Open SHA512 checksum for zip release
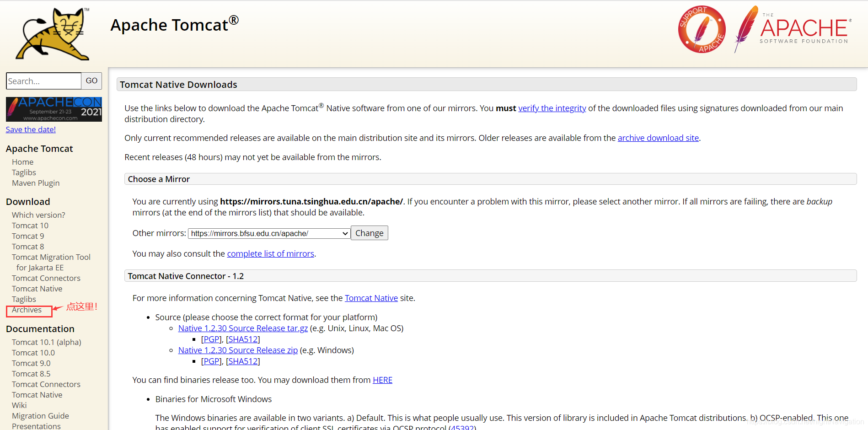 [243, 361]
